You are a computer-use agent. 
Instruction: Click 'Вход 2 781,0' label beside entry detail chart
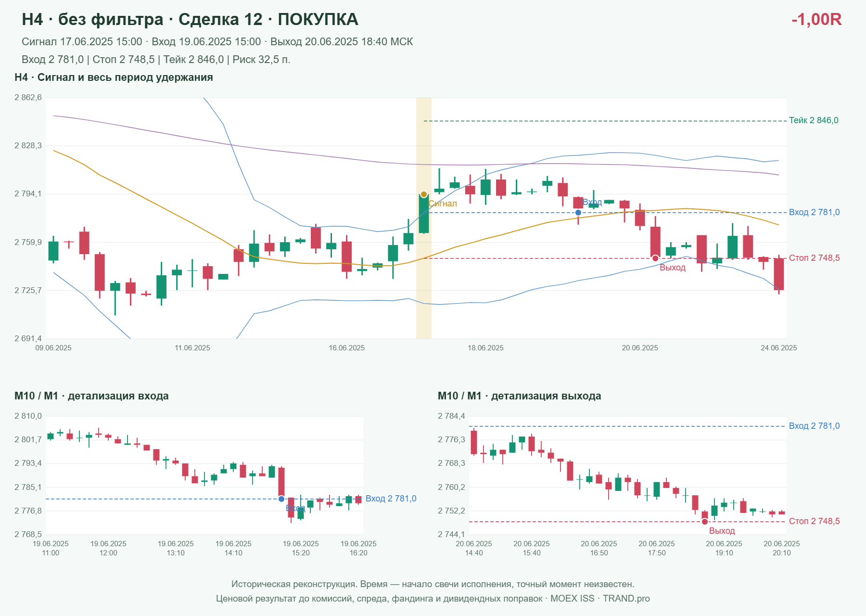391,499
